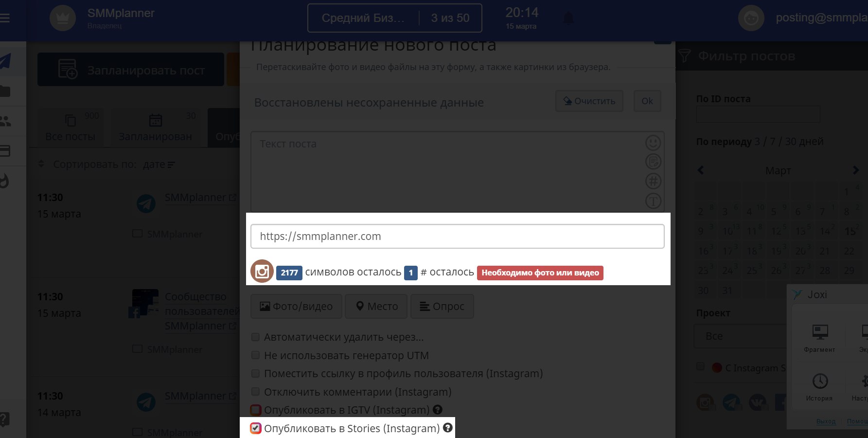Click the Запланировать пост button
The image size is (868, 438).
click(x=131, y=70)
